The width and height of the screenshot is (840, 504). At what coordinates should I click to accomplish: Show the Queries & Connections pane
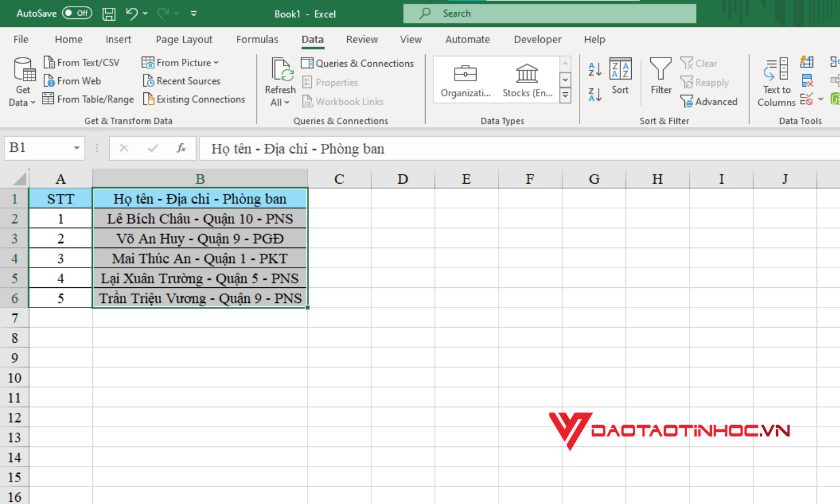[357, 63]
